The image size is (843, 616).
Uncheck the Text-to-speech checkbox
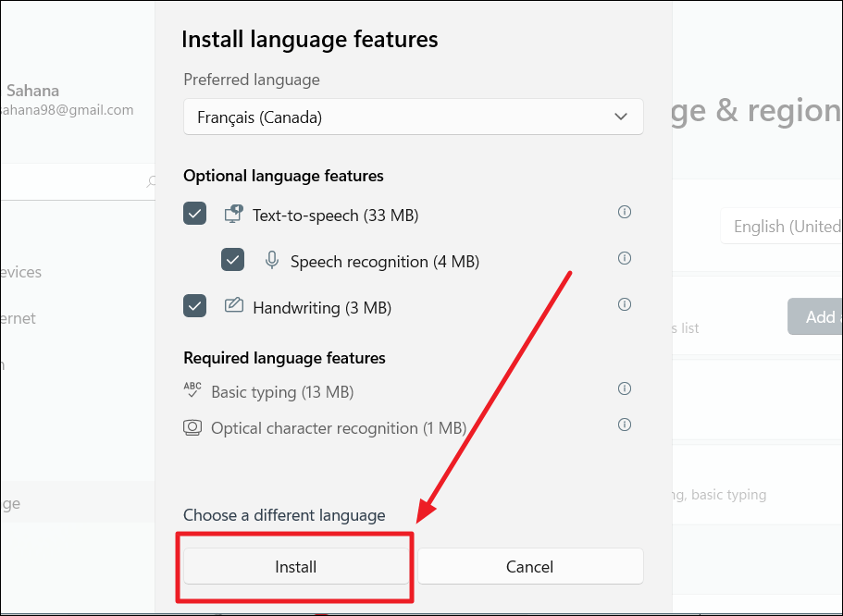click(x=194, y=214)
